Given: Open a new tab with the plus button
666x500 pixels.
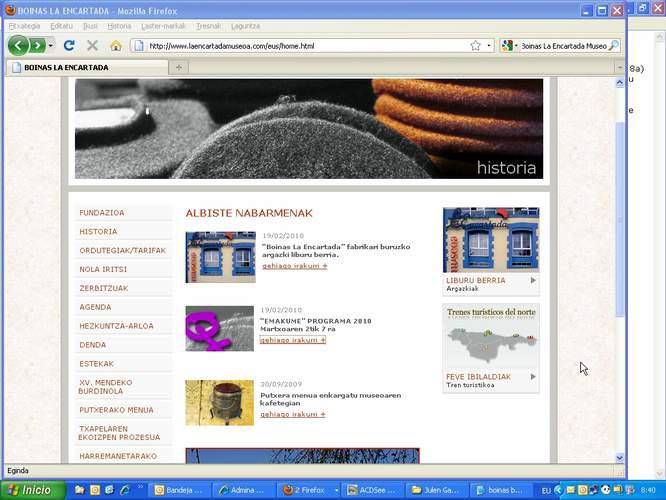Looking at the screenshot, I should 179,68.
